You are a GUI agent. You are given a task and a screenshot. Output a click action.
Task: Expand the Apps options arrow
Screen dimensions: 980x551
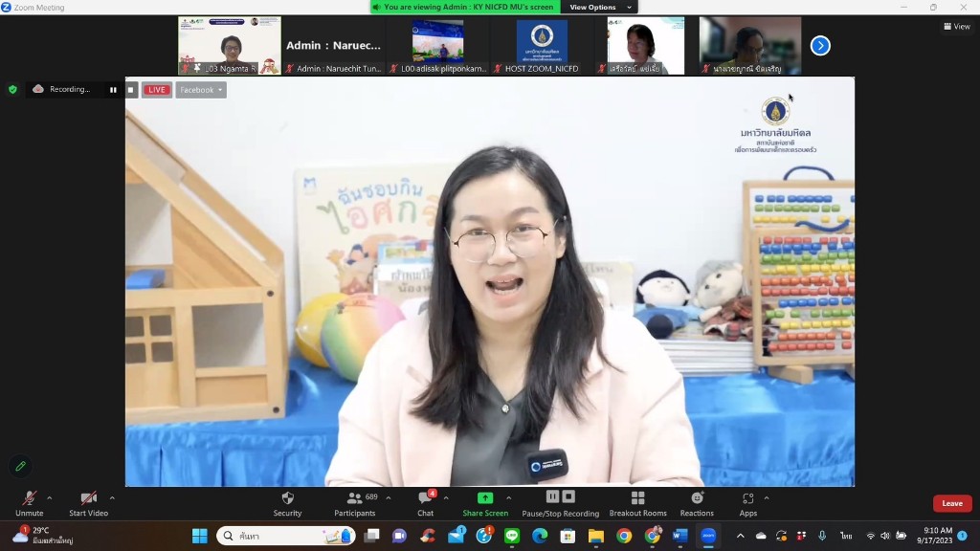click(767, 497)
